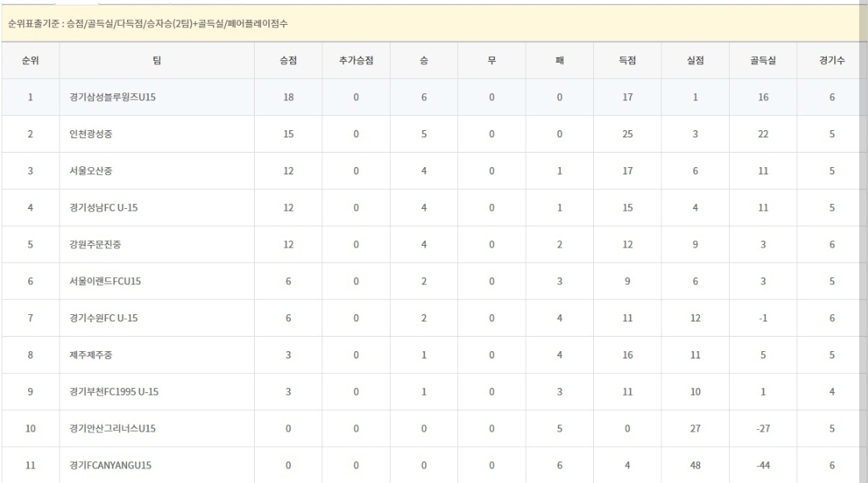Click 경기수 value 4 for 경기부천FC1995 U-15
Viewport: 868px width, 483px height.
[x=832, y=391]
